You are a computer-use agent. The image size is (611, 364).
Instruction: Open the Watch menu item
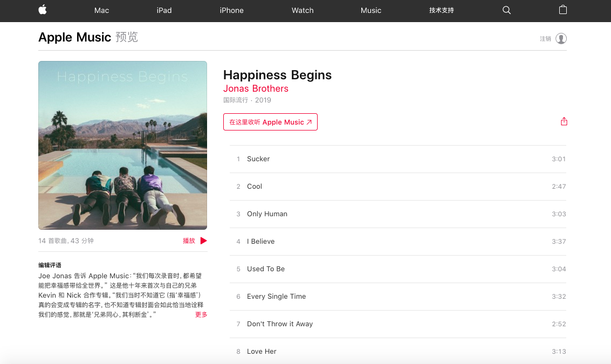pos(302,10)
